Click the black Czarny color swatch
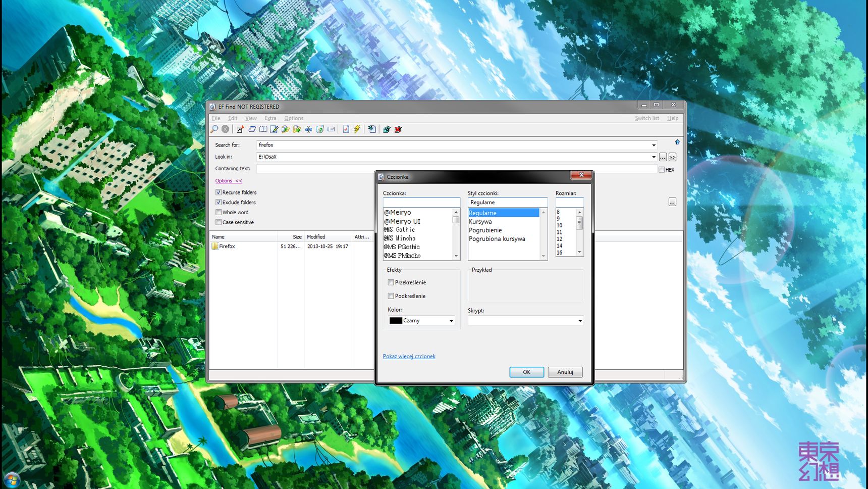 point(396,321)
